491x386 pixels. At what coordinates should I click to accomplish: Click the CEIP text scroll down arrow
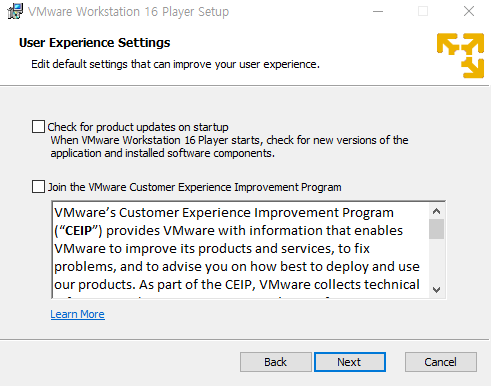(x=436, y=290)
